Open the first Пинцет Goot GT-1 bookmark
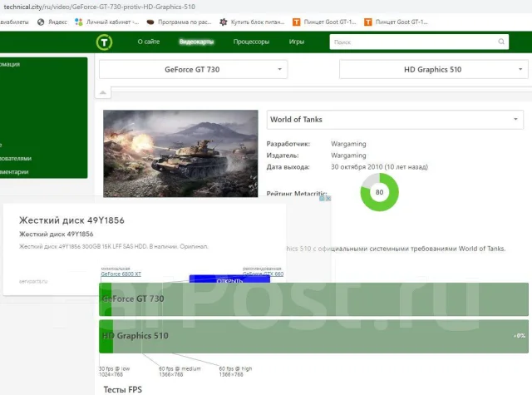The image size is (532, 395). (x=324, y=22)
